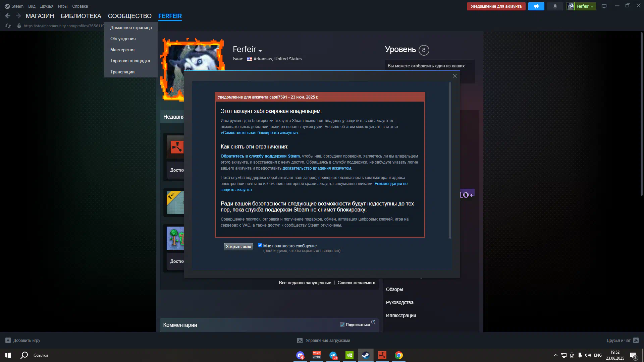The image size is (644, 362).
Task: Open 'доказательство владения аккаунтом' link
Action: pos(317,168)
